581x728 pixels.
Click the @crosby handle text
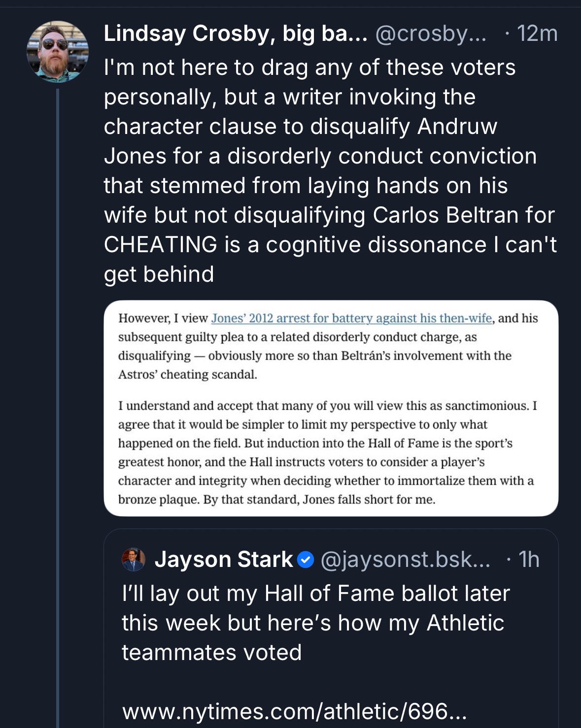click(430, 34)
